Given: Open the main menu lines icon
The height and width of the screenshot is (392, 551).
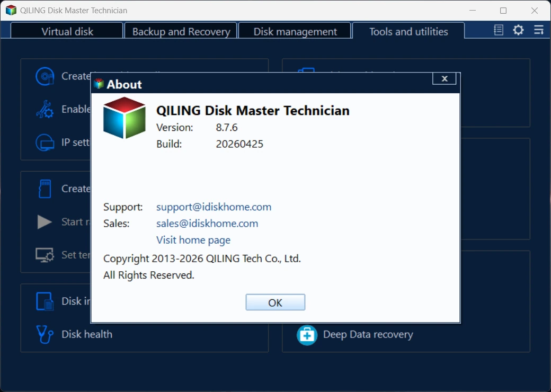Looking at the screenshot, I should tap(539, 30).
